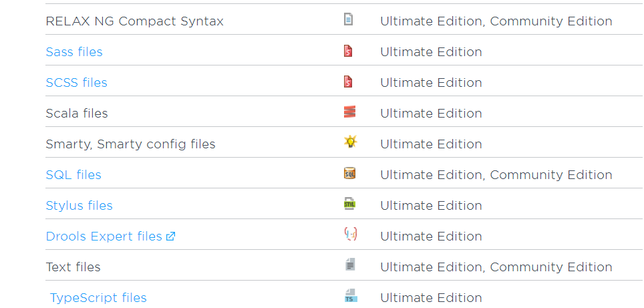Click the RELAX NG Compact Syntax file icon
Screen dimensions: 644x308
[348, 19]
